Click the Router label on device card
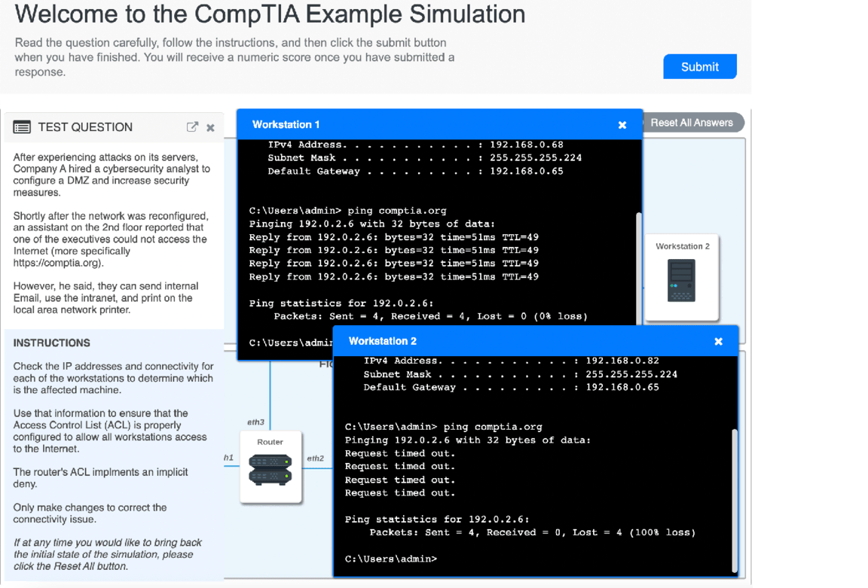The height and width of the screenshot is (588, 868). 270,442
